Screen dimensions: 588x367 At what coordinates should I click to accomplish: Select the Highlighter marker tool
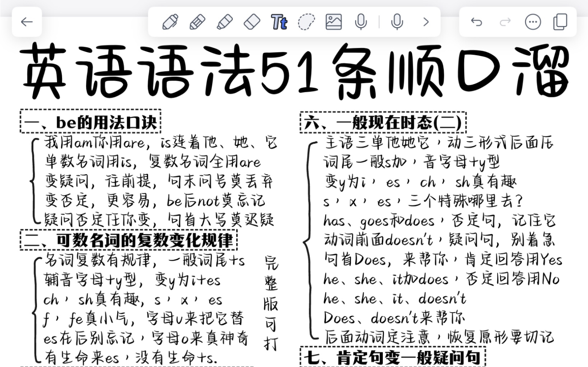point(225,22)
